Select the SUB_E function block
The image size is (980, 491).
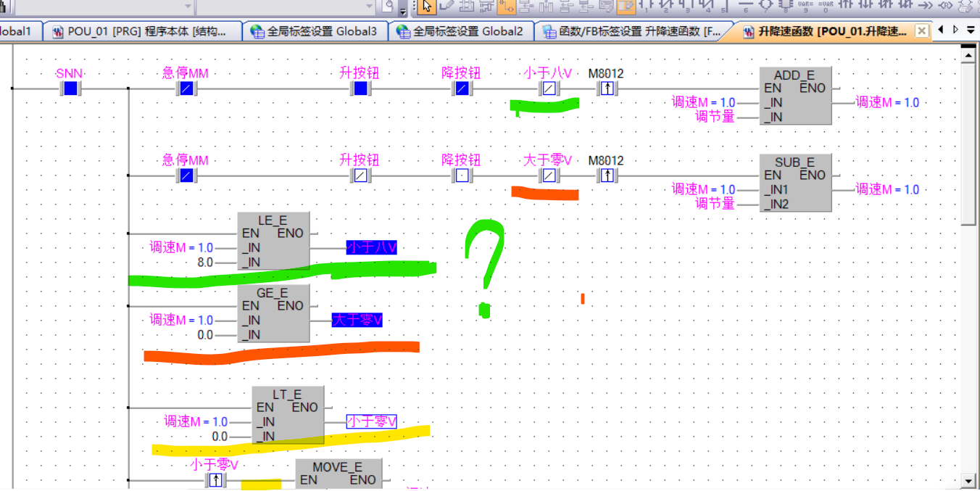click(x=795, y=183)
